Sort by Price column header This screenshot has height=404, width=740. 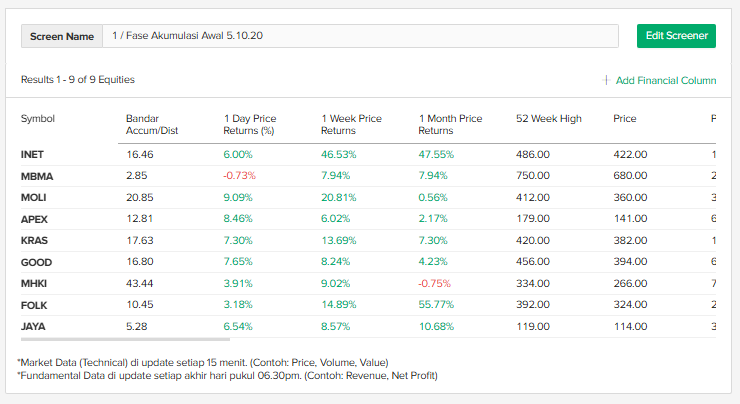625,119
